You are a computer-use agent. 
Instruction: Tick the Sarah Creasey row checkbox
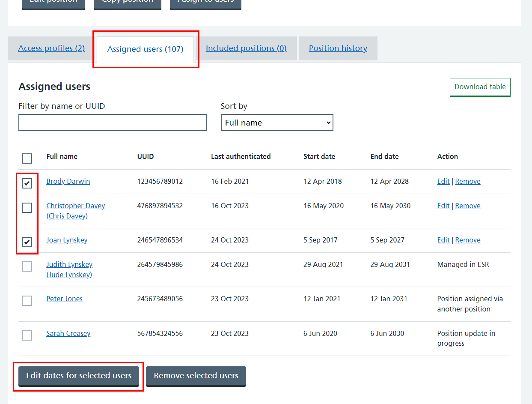tap(27, 335)
